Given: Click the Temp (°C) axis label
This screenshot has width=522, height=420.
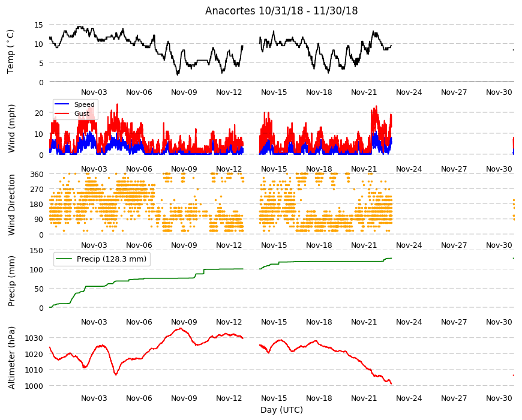Looking at the screenshot, I should [11, 52].
